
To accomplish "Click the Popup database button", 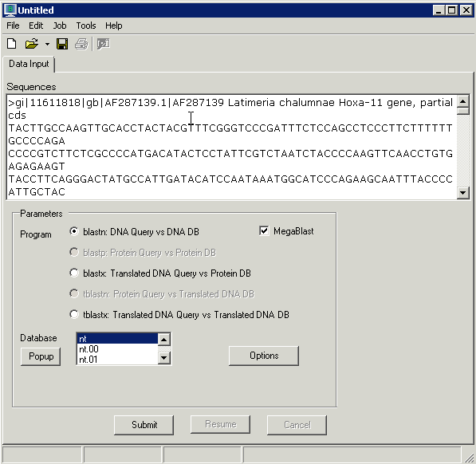I will (x=41, y=356).
